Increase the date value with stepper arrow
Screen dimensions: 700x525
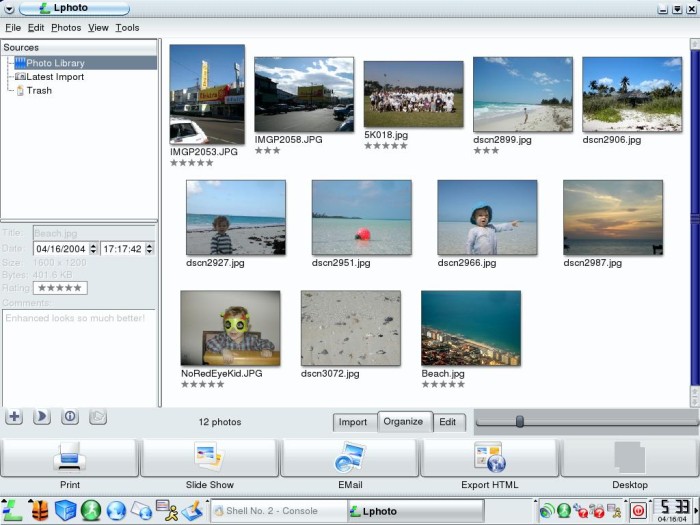click(93, 246)
